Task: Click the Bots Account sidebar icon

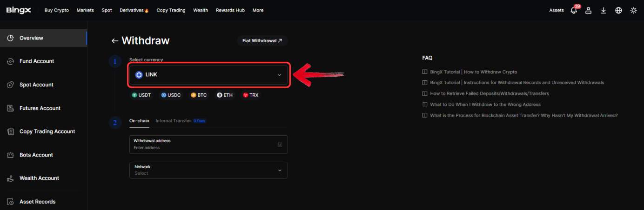Action: click(x=10, y=155)
